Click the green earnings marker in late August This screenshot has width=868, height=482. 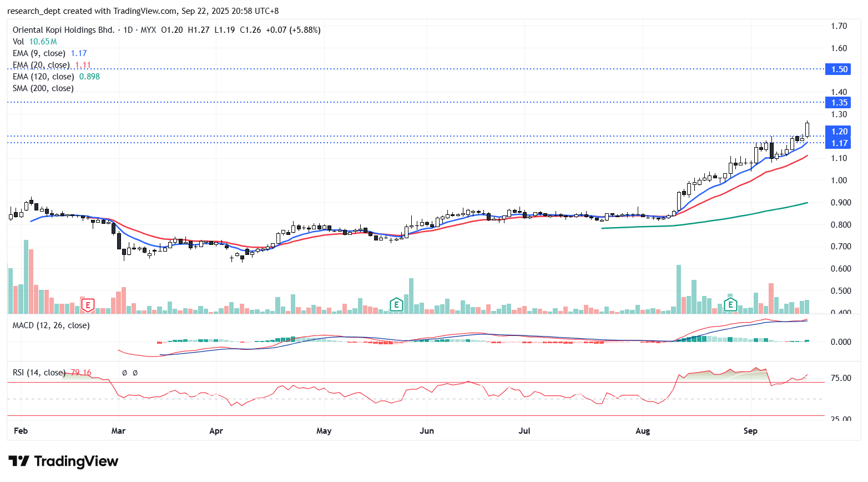[730, 304]
